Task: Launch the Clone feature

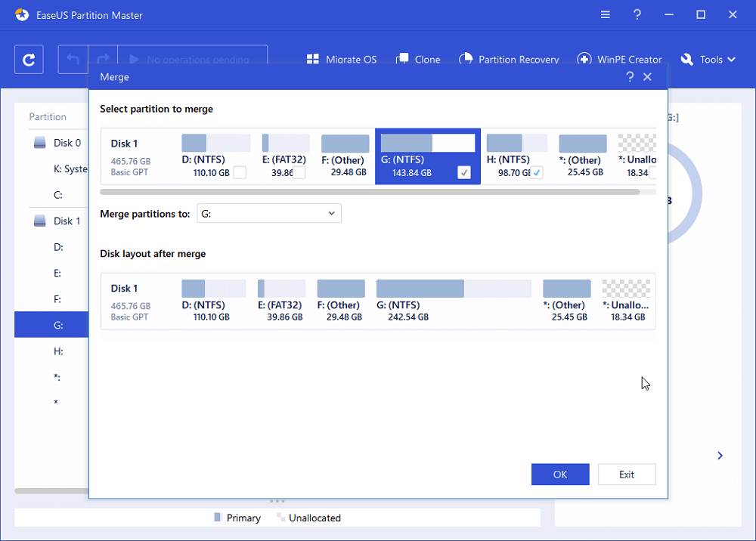Action: [x=418, y=59]
